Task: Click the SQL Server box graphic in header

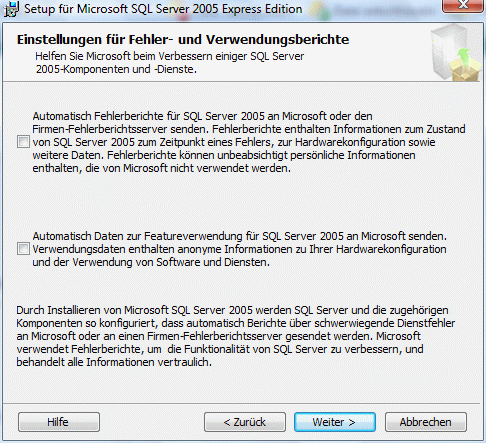Action: pos(456,53)
